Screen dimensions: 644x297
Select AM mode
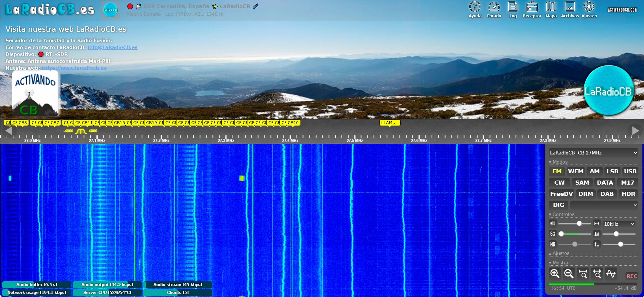594,171
